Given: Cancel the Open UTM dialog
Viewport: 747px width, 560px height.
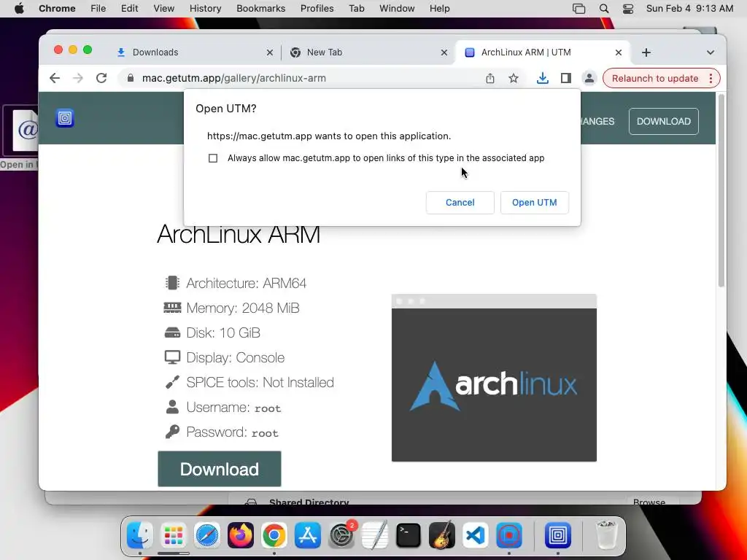Looking at the screenshot, I should coord(460,203).
